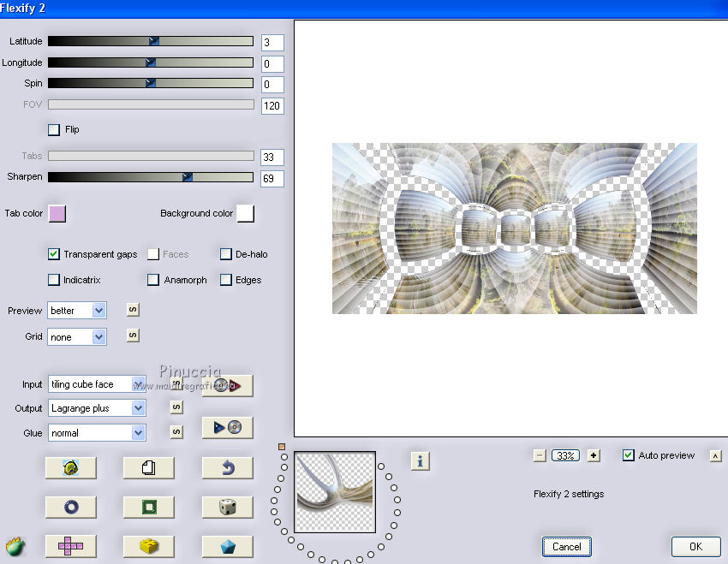Open the Grid dropdown
The width and height of the screenshot is (728, 564).
77,336
